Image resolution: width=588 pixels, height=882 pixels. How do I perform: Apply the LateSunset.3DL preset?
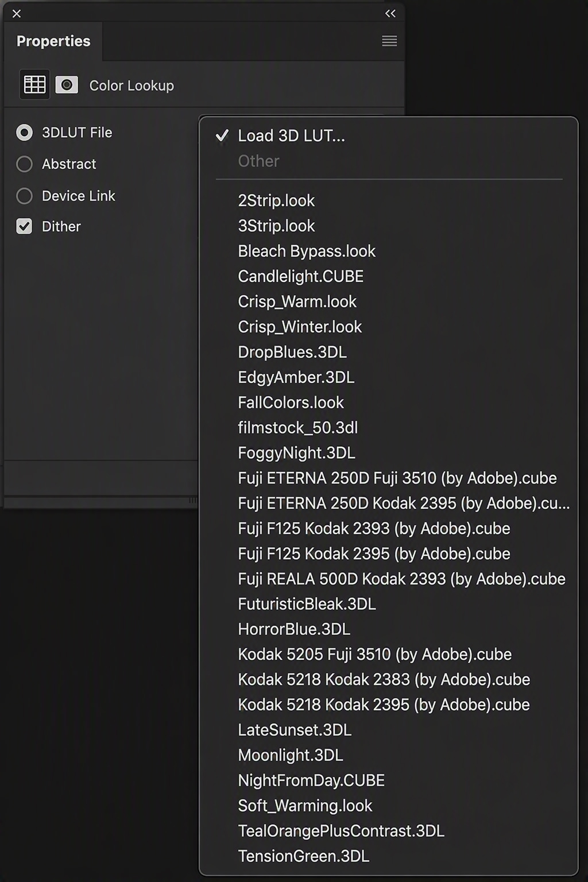point(389,730)
